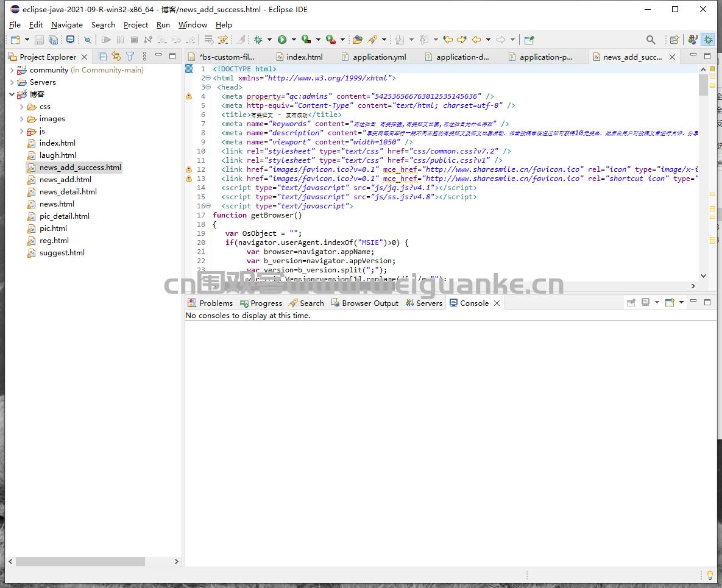Click the Project Explorer horizontal scrollbar

[80, 561]
